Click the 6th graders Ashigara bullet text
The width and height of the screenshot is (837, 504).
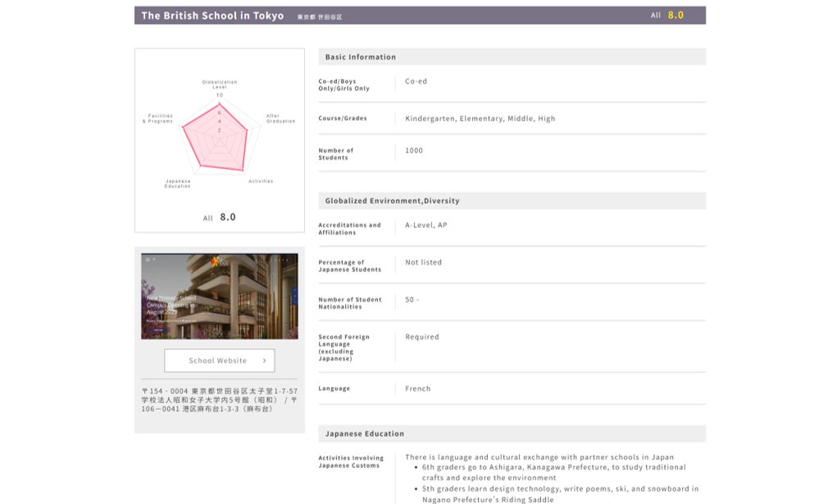[554, 473]
